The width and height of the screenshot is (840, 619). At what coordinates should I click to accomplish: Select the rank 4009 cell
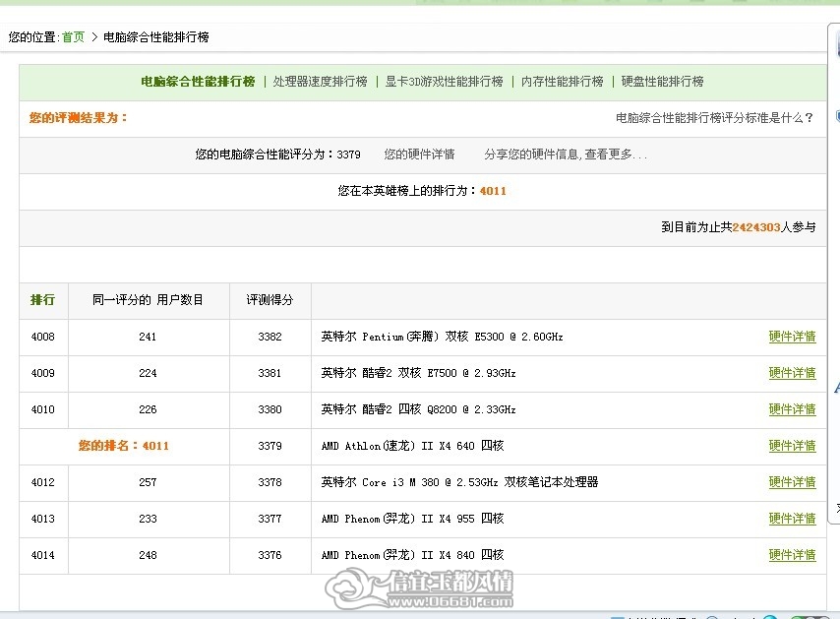tap(43, 373)
